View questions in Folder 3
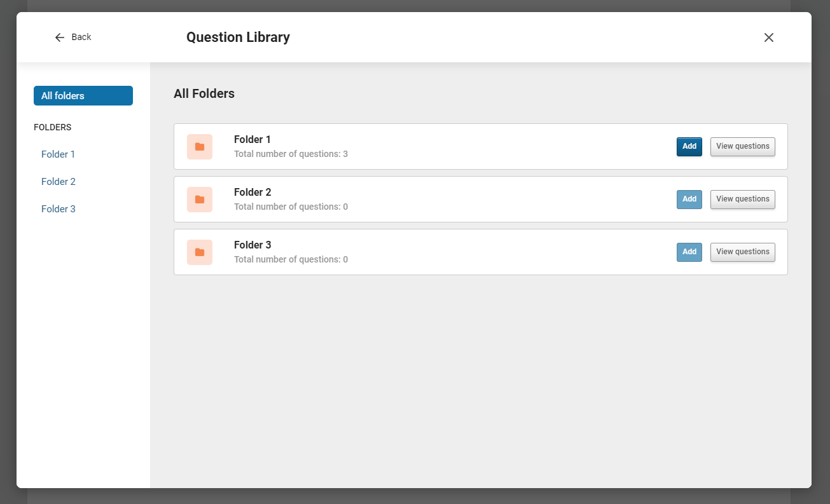 (x=742, y=252)
